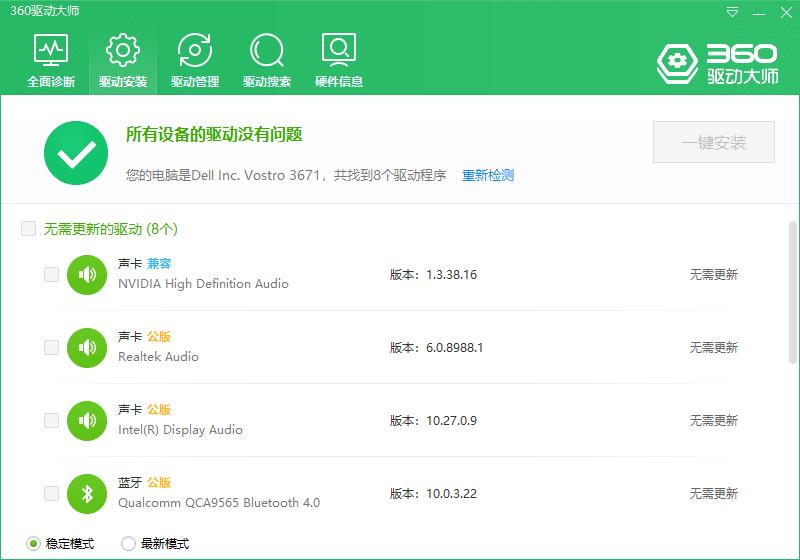Click the 无需更新的驱动 (8个) group header
The image size is (800, 560).
point(110,229)
